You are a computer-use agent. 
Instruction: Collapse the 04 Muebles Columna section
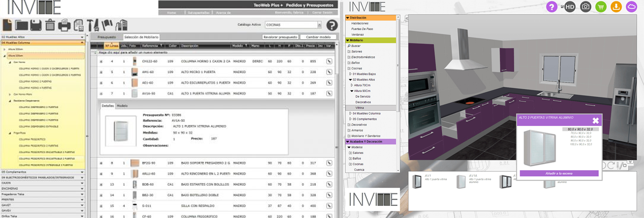pyautogui.click(x=42, y=43)
